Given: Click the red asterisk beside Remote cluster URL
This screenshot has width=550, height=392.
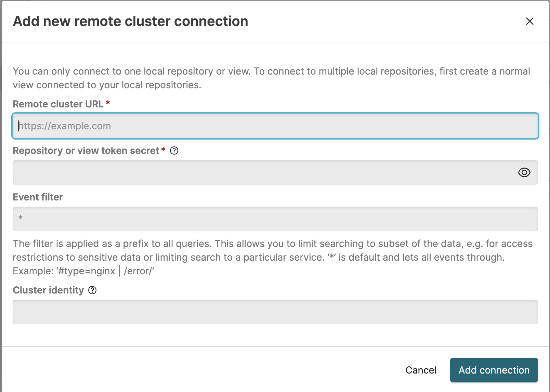Looking at the screenshot, I should [x=108, y=103].
